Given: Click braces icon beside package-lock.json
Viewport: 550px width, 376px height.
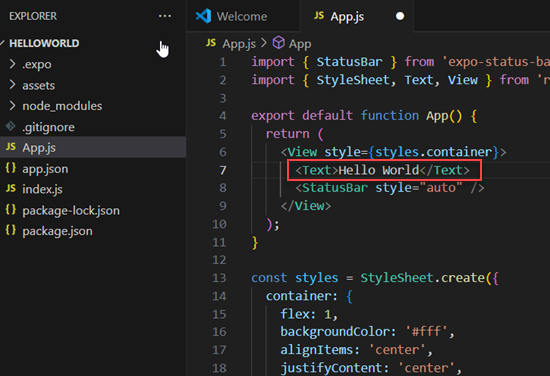Looking at the screenshot, I should (11, 210).
